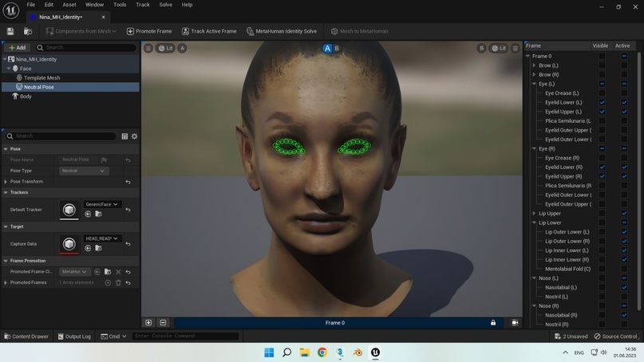The height and width of the screenshot is (362, 644).
Task: Click the Capture Data asset thumbnail
Action: click(x=69, y=244)
